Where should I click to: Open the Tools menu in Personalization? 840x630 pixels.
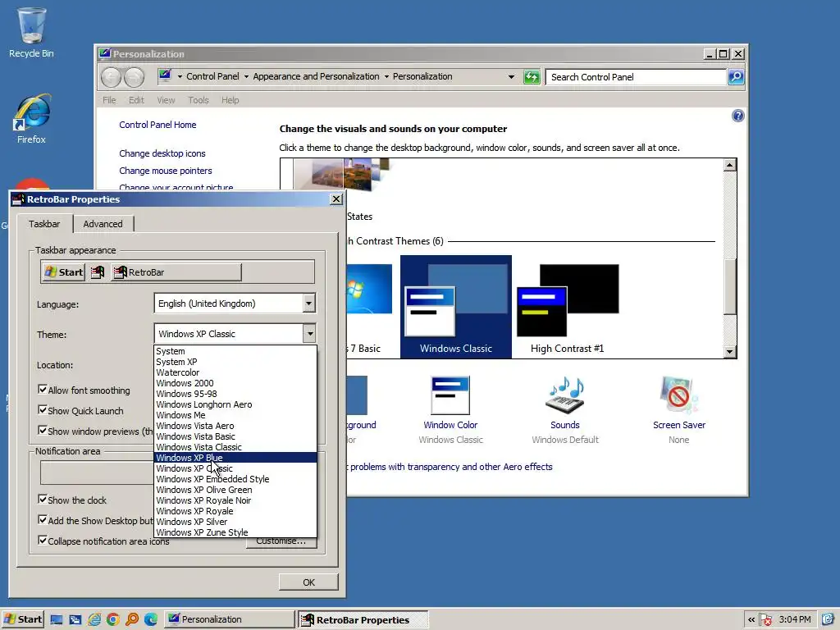pyautogui.click(x=199, y=100)
